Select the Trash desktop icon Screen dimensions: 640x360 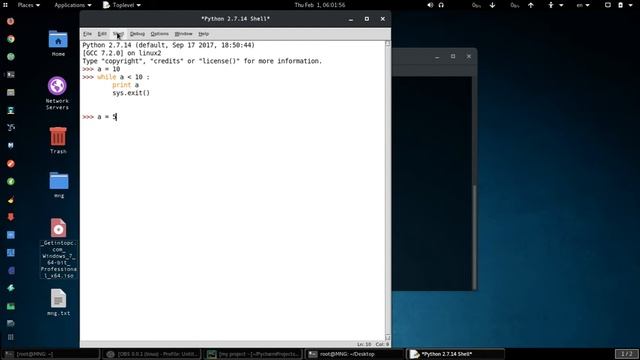(58, 140)
